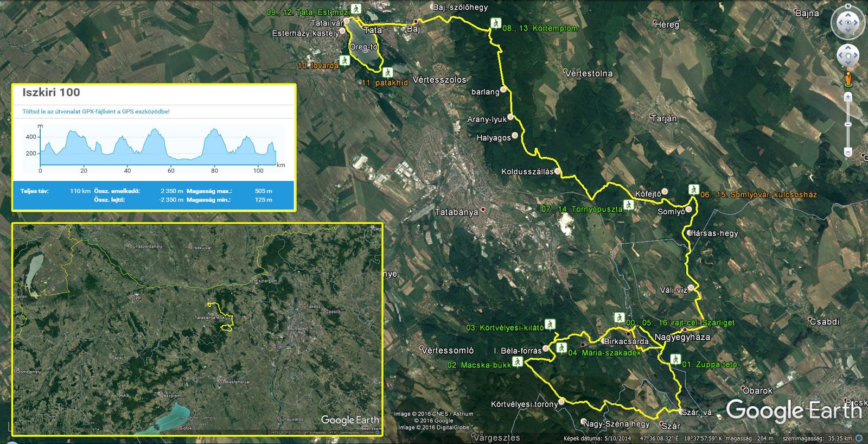Click the N north-reset button on the compass
The height and width of the screenshot is (444, 868).
(848, 7)
